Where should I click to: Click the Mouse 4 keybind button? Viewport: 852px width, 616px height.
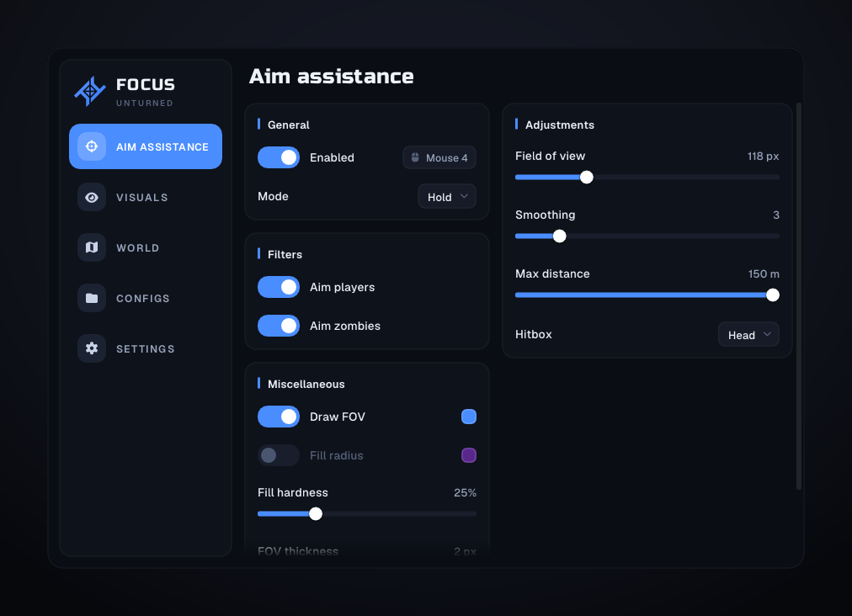coord(439,157)
